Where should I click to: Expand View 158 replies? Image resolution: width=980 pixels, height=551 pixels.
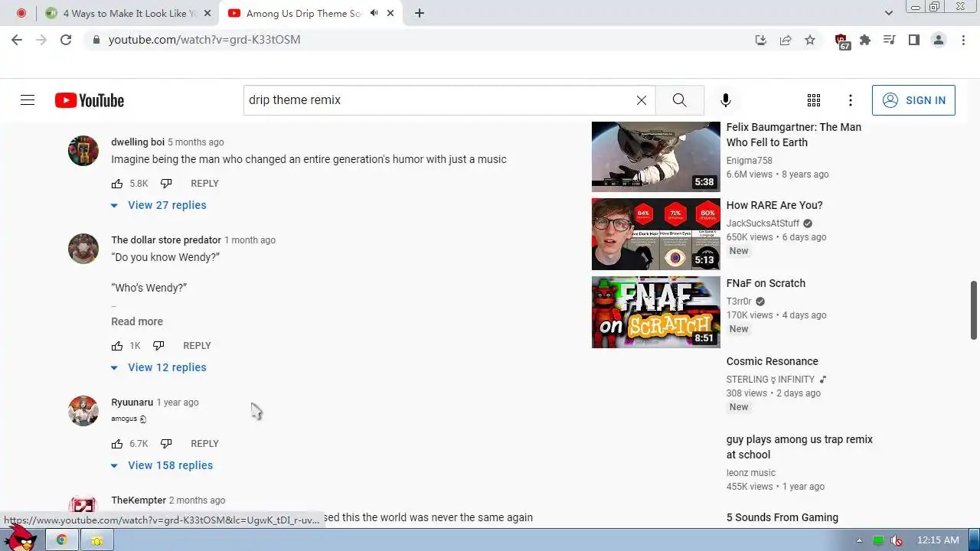tap(162, 465)
